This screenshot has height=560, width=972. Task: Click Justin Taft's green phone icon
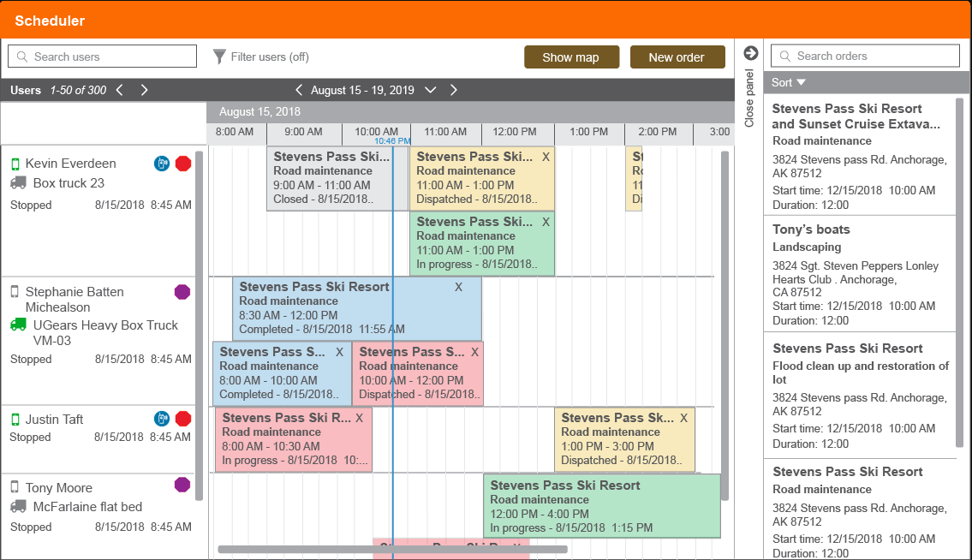tap(15, 420)
